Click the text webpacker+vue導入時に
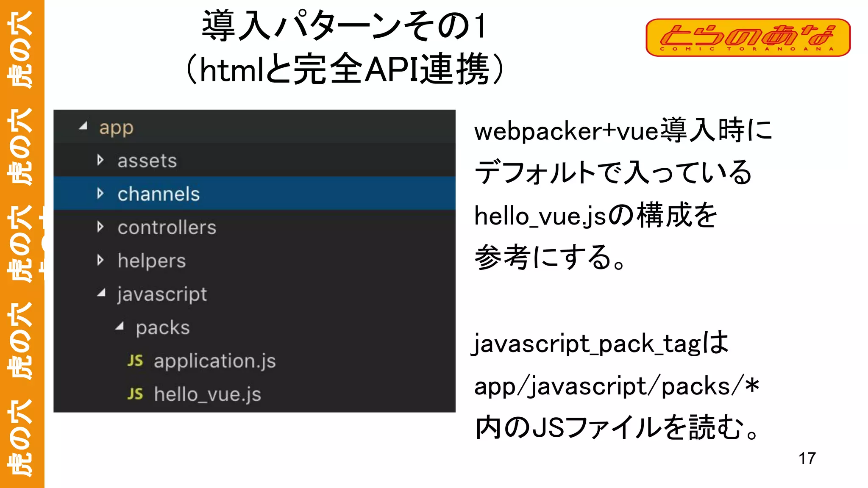Screen dimensions: 868x488 pyautogui.click(x=623, y=130)
